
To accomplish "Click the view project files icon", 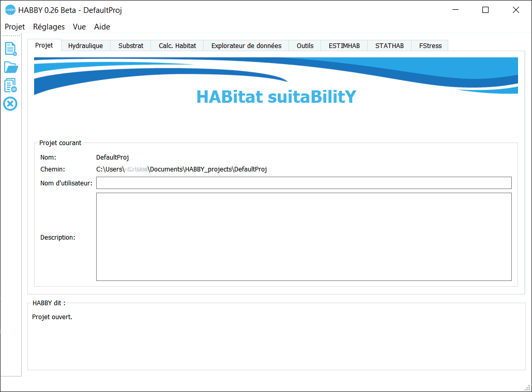I will pyautogui.click(x=10, y=85).
